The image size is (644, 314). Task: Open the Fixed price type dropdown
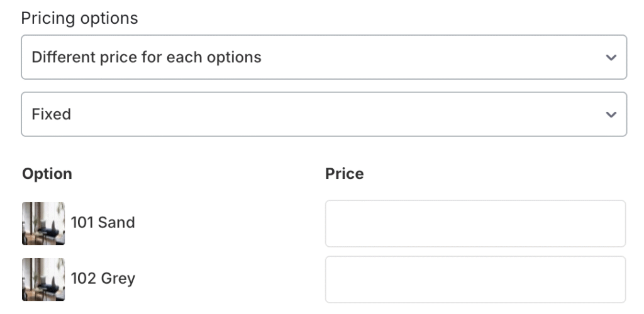coord(324,114)
